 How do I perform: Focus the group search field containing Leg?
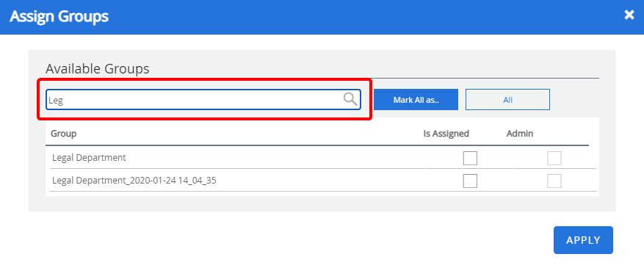[203, 100]
